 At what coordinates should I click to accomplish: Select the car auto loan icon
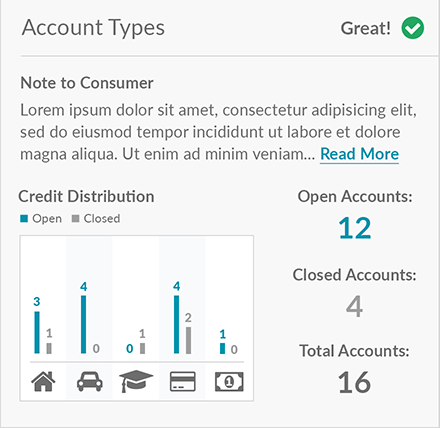coord(90,381)
